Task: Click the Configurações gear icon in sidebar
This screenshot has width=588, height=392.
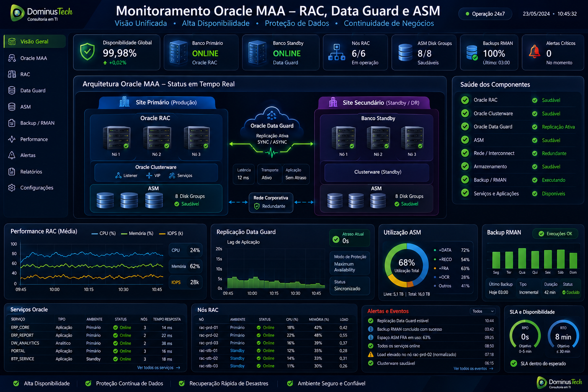Action: (x=12, y=188)
